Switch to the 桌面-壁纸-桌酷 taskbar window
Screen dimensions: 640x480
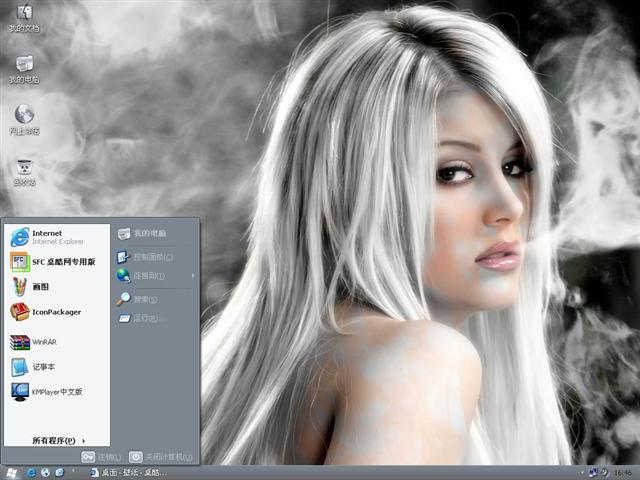point(128,473)
